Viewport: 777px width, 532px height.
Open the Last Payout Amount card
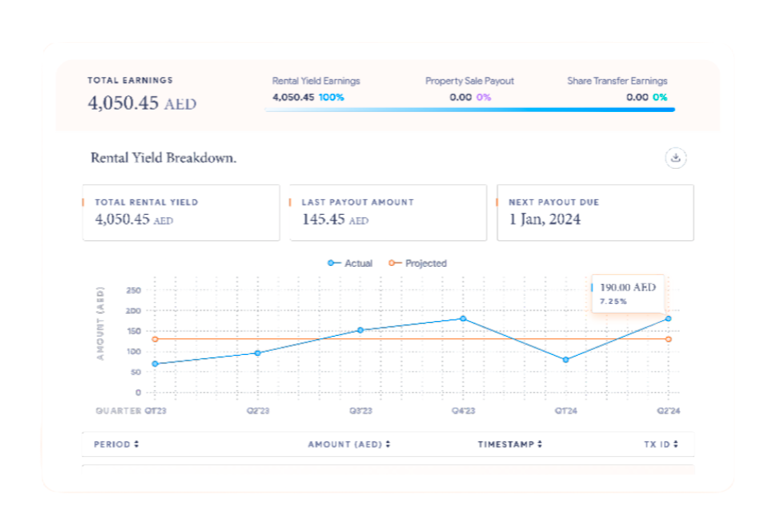[388, 212]
